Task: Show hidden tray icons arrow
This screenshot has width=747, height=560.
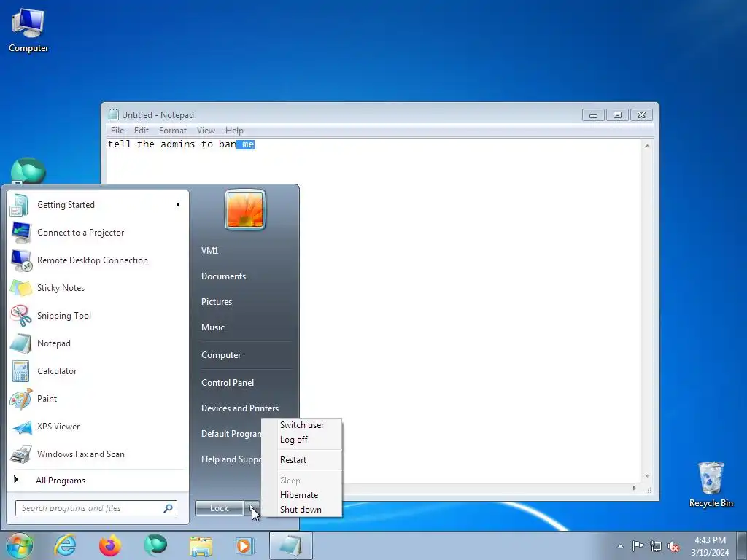Action: pyautogui.click(x=620, y=546)
